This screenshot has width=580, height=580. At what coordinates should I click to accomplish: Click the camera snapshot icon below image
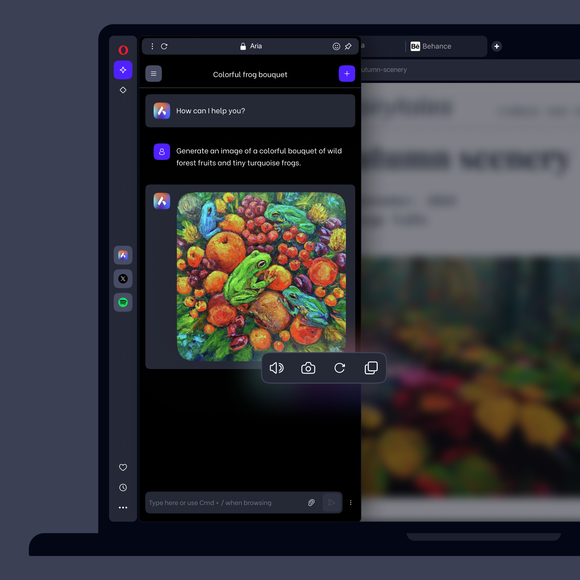pos(308,368)
